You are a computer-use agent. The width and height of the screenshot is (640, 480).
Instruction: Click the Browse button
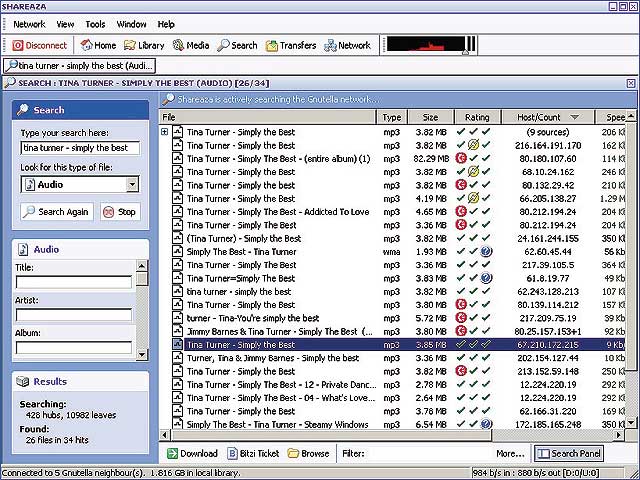(x=308, y=453)
